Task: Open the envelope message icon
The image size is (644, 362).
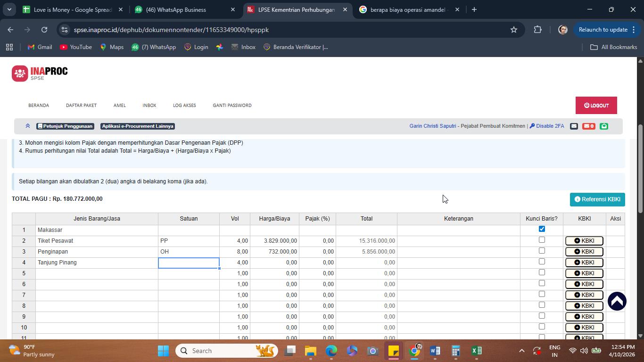Action: click(574, 126)
